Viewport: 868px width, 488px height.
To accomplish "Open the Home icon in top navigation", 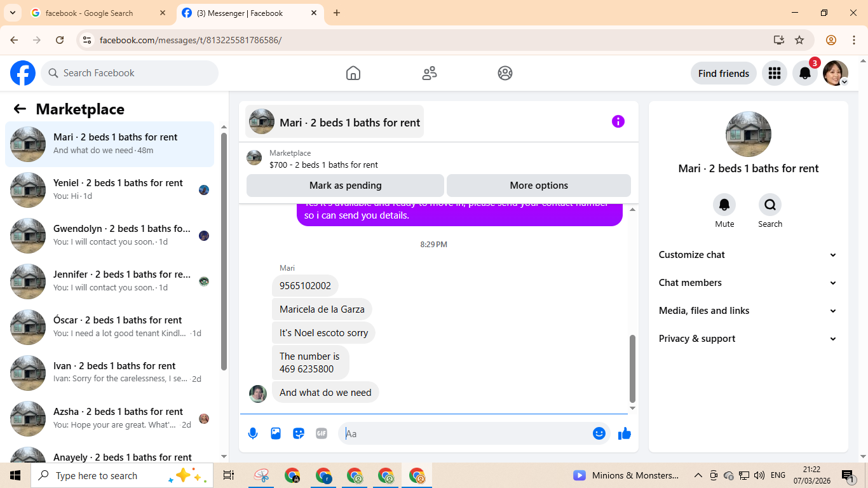I will coord(353,73).
